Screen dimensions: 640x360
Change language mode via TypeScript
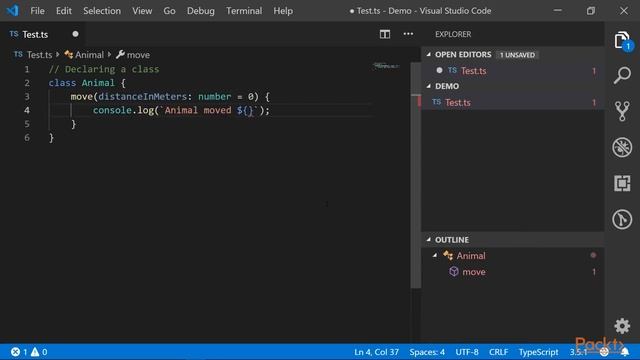tap(538, 352)
